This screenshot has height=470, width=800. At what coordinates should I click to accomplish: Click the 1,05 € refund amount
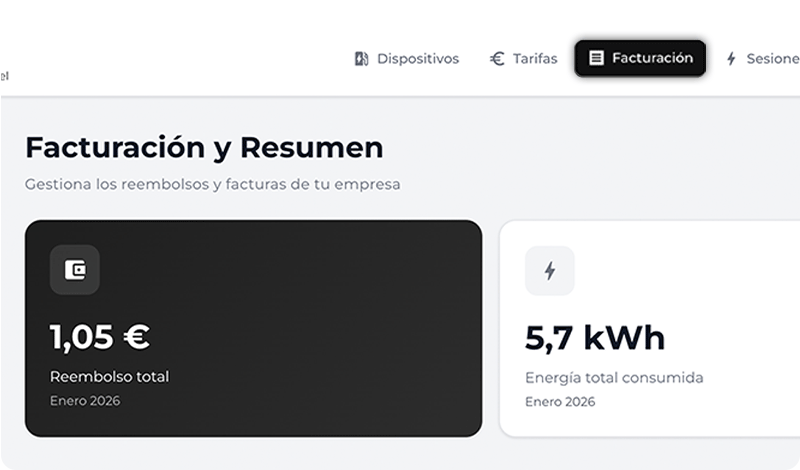point(100,337)
